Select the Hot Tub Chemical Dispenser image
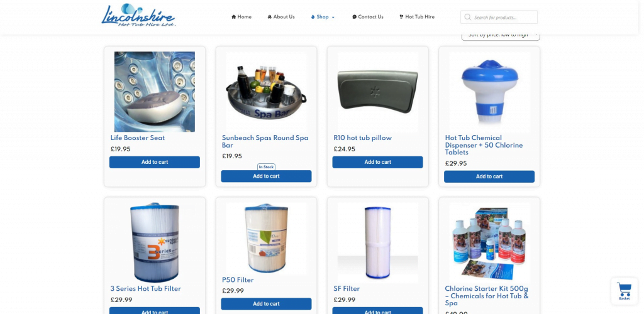 (x=489, y=92)
